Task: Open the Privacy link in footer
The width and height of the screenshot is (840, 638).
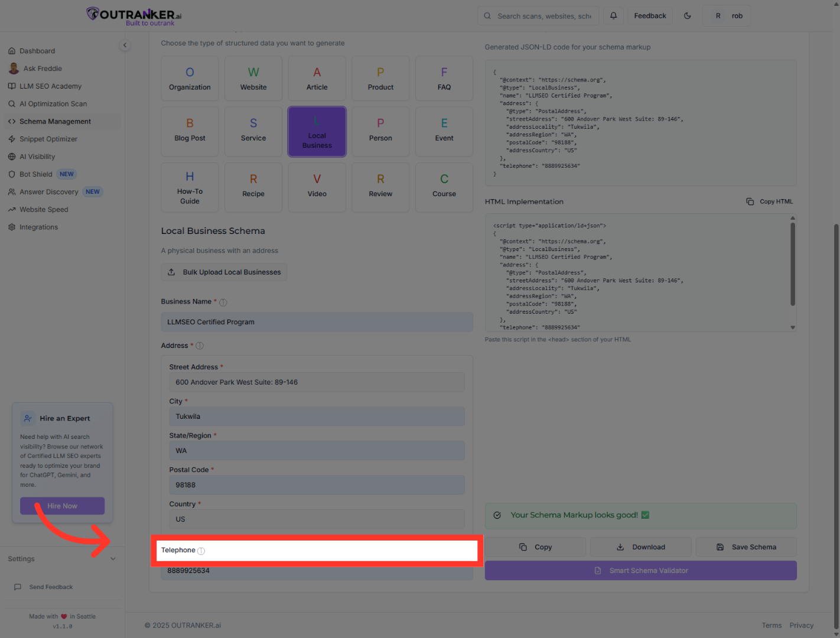Action: (x=801, y=626)
